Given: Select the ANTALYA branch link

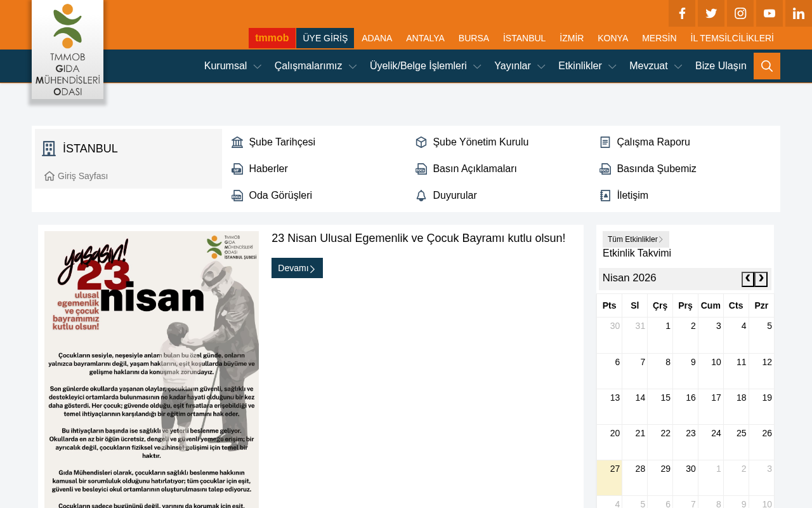Looking at the screenshot, I should (425, 38).
